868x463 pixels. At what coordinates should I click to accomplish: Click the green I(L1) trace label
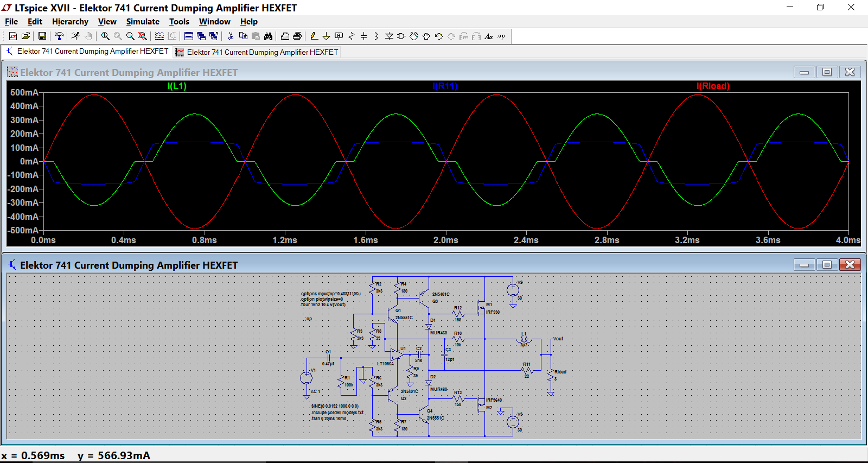click(x=177, y=86)
